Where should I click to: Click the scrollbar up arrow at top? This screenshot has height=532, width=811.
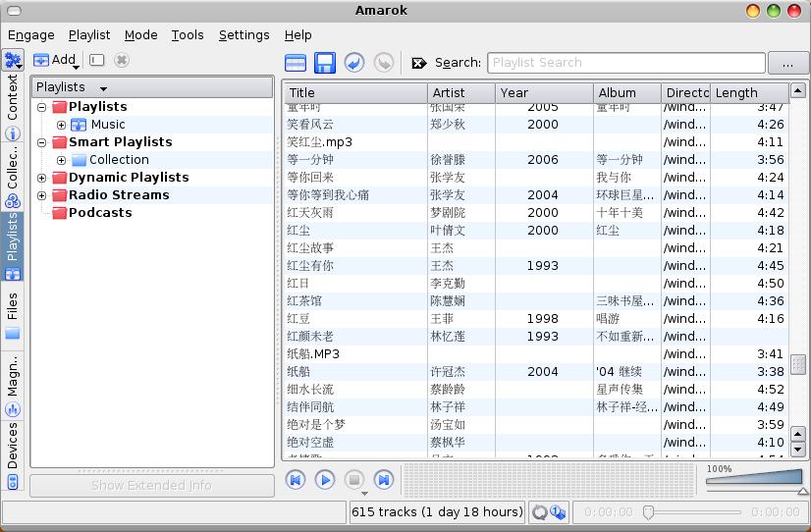pos(798,91)
